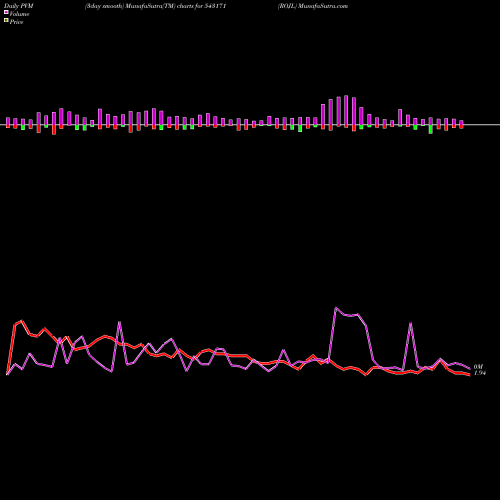The height and width of the screenshot is (500, 500).
Task: Click the purple Volume legend swatch
Action: (x=6, y=13)
